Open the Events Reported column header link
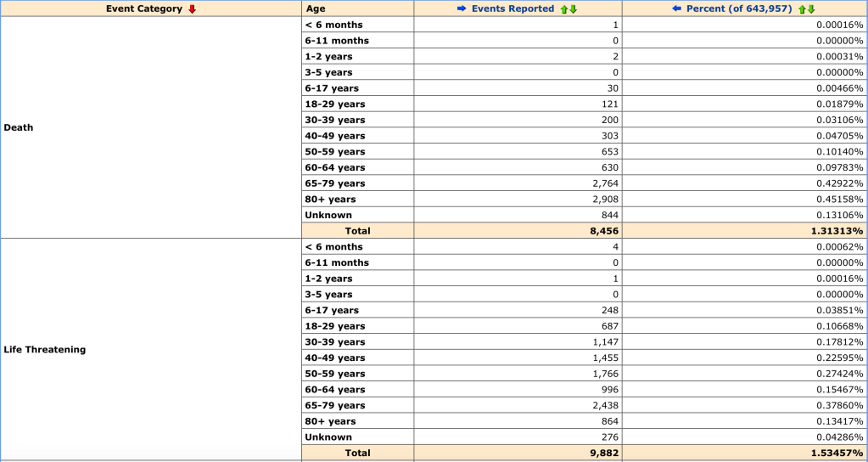Viewport: 868px width, 462px height. click(512, 8)
